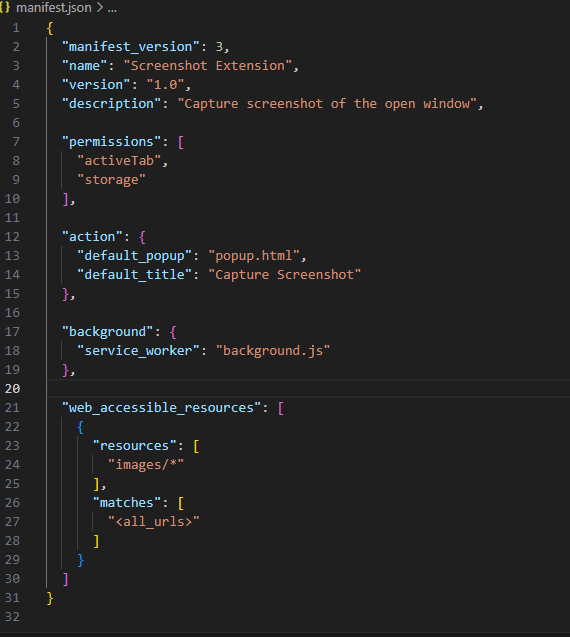Click the breadcrumb ellipsis after manifest.json

[112, 8]
